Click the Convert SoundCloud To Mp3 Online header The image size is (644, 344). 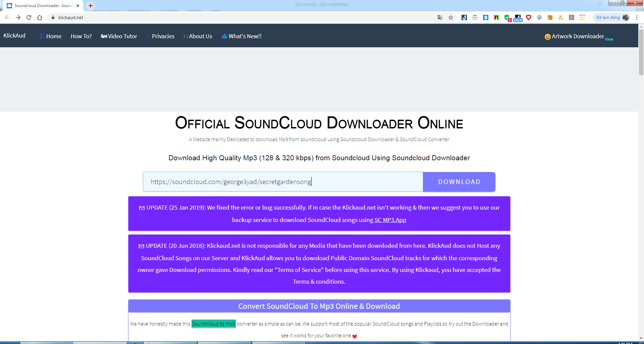tap(319, 306)
